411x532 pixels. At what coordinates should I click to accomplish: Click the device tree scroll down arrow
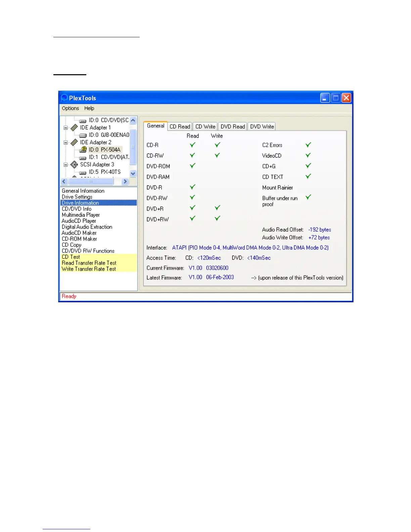click(133, 174)
